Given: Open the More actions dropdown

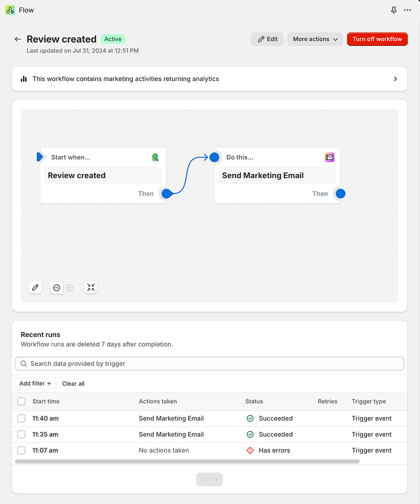Looking at the screenshot, I should (x=315, y=39).
